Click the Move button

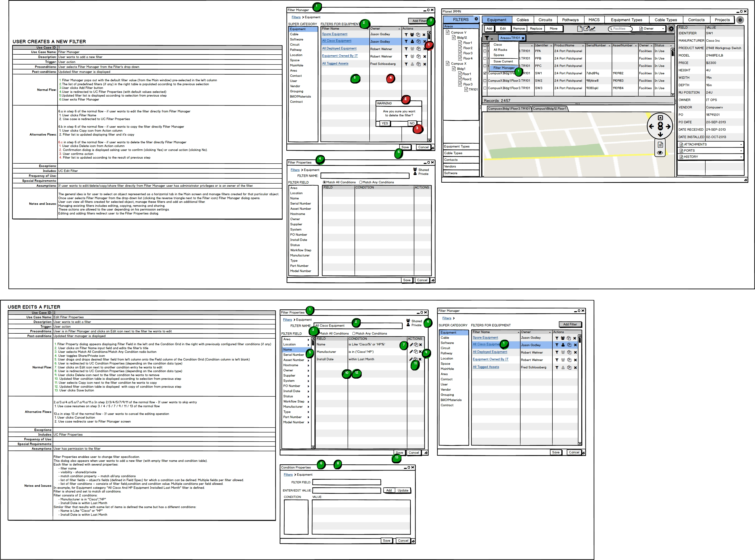click(x=553, y=29)
